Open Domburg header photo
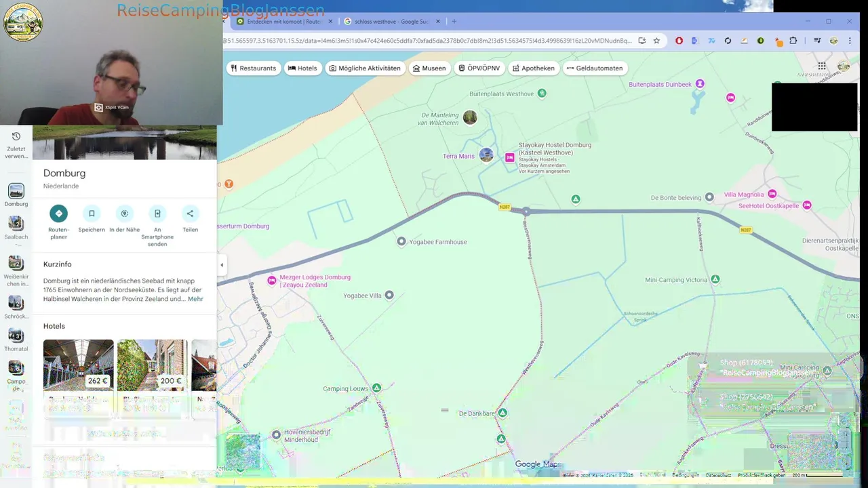Image resolution: width=868 pixels, height=488 pixels. pos(125,142)
